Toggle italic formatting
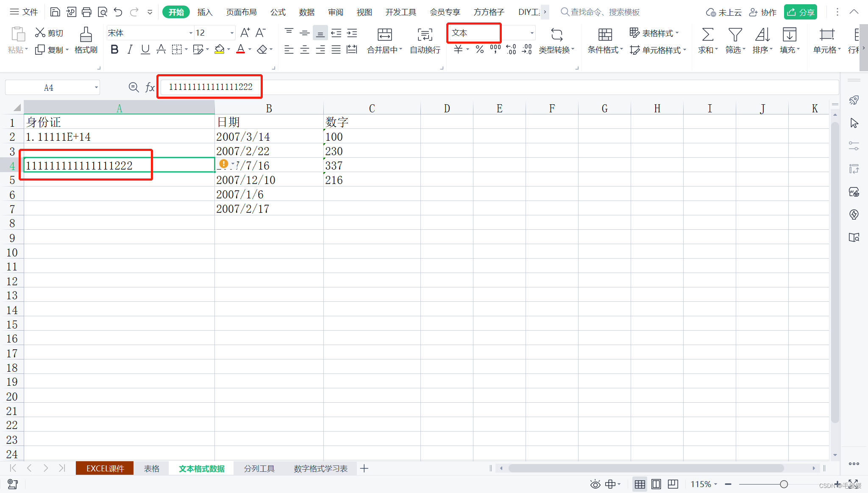Screen dimensions: 868x493 tap(130, 50)
